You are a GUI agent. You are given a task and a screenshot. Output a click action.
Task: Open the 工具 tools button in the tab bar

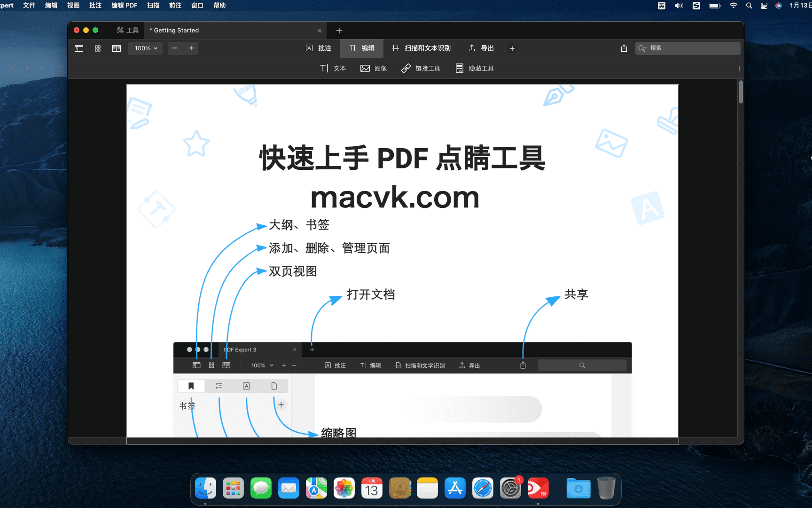point(128,30)
